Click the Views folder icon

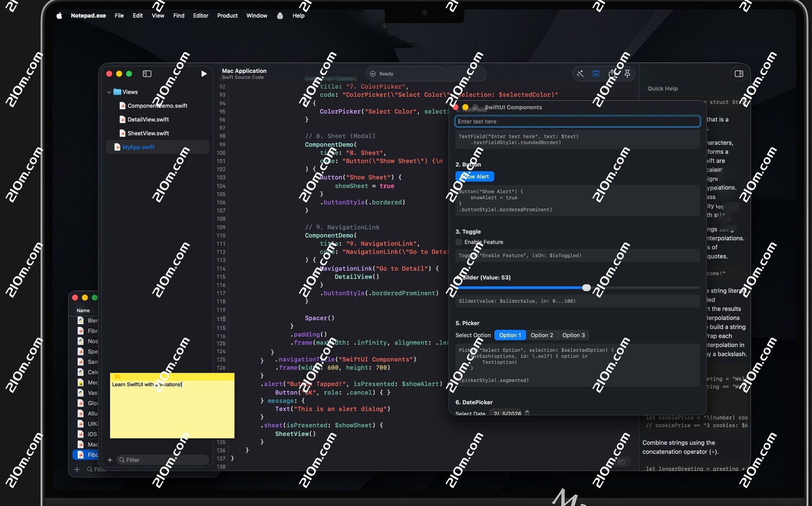tap(118, 92)
